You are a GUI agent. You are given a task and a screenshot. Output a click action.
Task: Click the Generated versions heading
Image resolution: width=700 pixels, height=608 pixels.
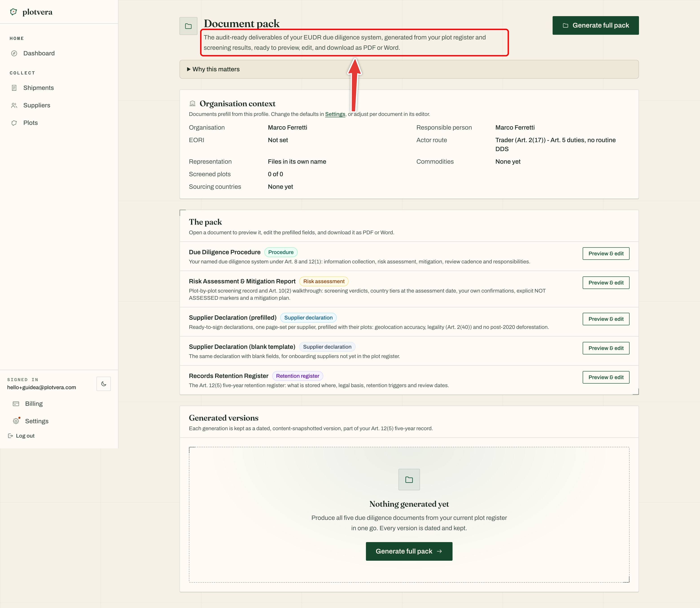tap(223, 418)
